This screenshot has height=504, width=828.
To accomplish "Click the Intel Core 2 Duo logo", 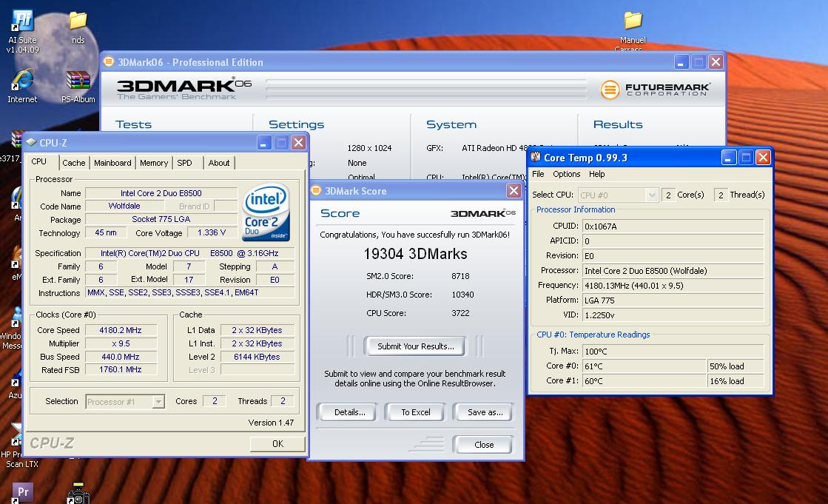I will pos(266,213).
